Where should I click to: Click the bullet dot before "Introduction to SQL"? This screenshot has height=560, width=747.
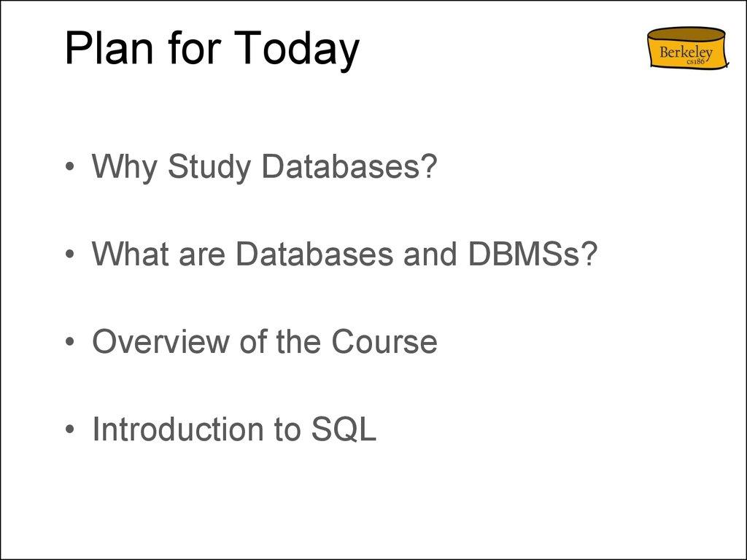click(x=69, y=430)
